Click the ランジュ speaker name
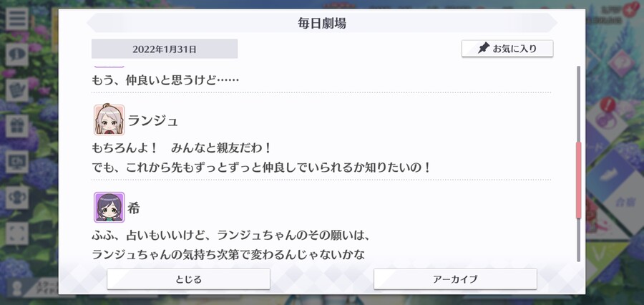Viewport: 644px width, 305px height. click(153, 121)
